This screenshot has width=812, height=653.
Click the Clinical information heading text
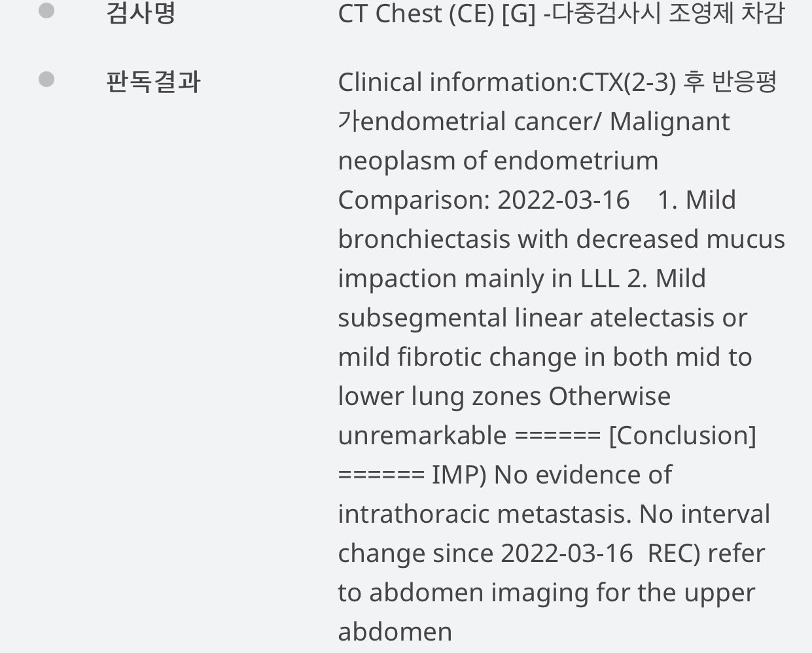pyautogui.click(x=455, y=82)
